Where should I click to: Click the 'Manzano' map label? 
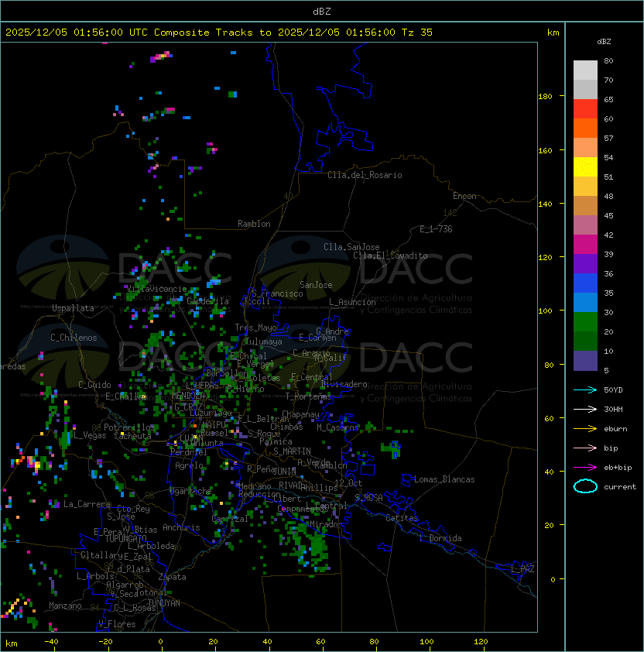(65, 606)
